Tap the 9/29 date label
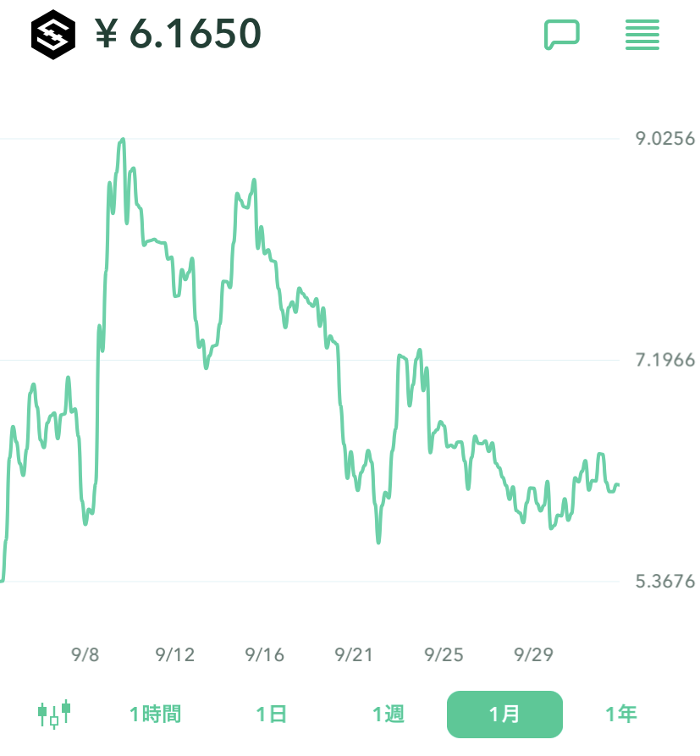This screenshot has width=700, height=756. coord(534,654)
